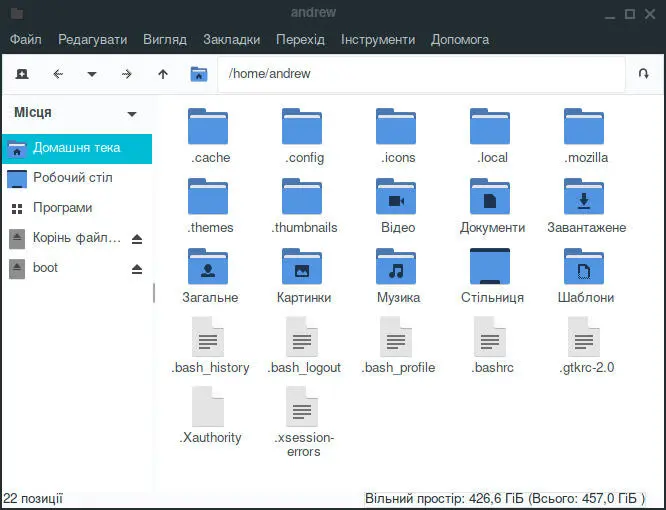Open new tab toolbar button
The image size is (666, 510).
pos(22,74)
